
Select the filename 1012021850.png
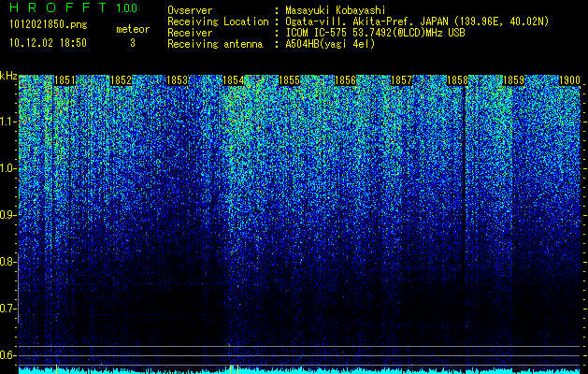tap(49, 24)
